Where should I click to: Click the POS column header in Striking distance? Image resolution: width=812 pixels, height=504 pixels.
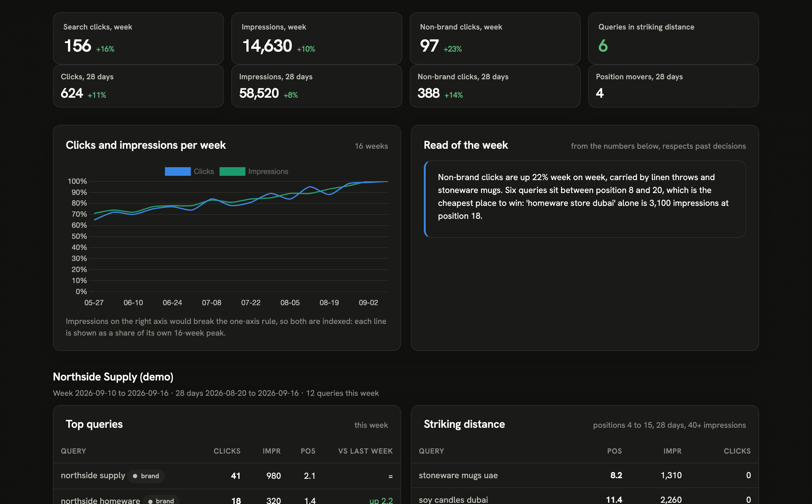(x=615, y=451)
